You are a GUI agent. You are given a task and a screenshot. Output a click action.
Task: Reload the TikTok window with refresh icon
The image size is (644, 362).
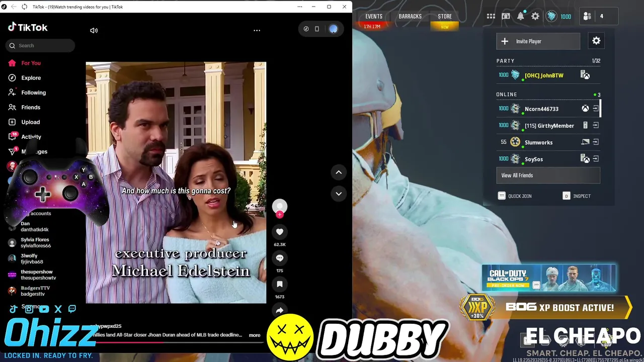click(x=24, y=7)
